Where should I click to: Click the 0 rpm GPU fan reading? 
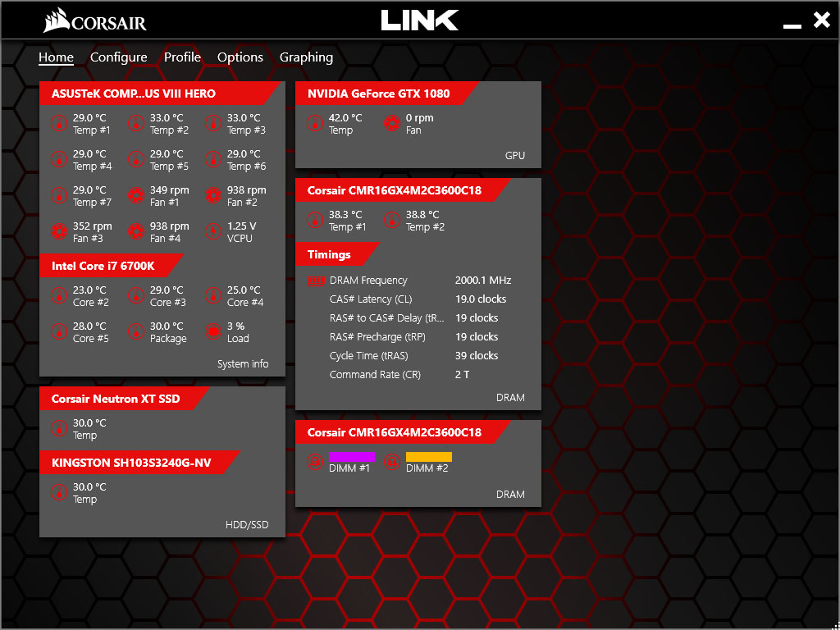pos(419,118)
